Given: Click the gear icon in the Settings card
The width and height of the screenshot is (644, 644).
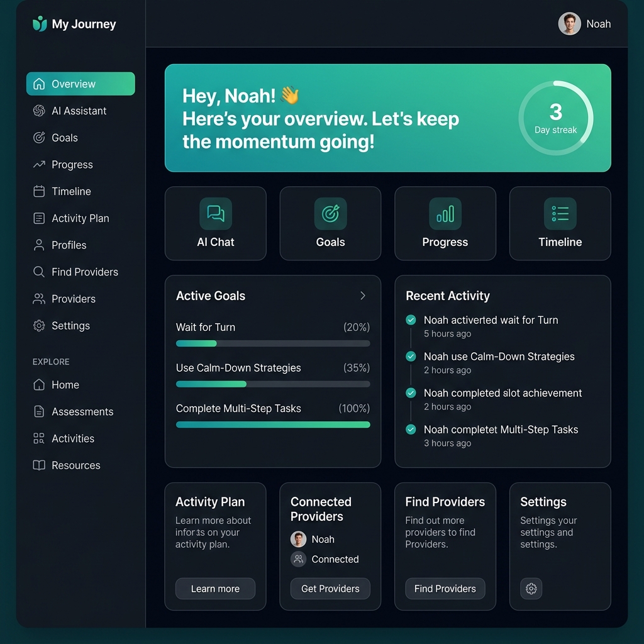Looking at the screenshot, I should [x=531, y=589].
